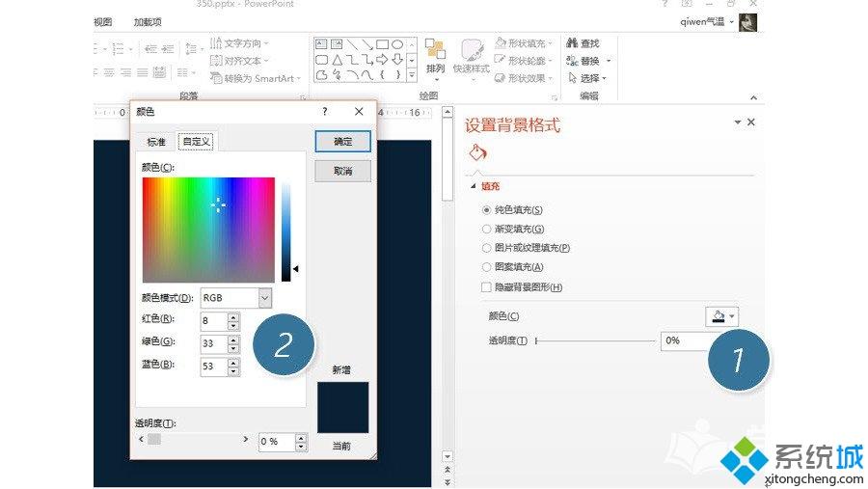Select the Gradient fill (渐变填充) radio button

pos(487,229)
